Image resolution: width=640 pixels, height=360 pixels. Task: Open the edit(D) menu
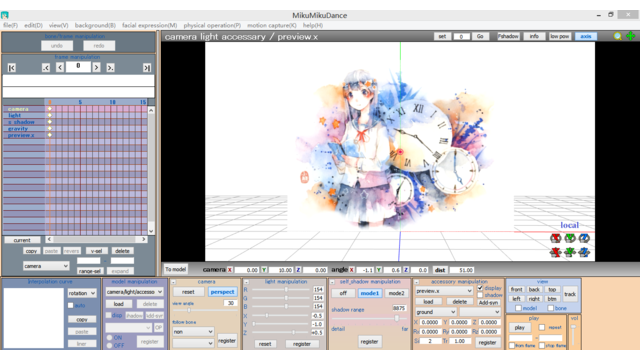(x=33, y=25)
